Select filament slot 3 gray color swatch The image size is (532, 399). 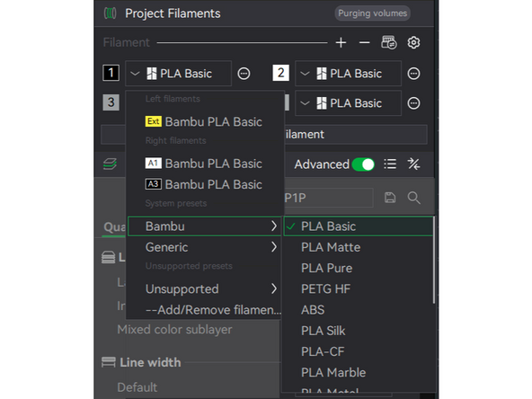point(111,102)
